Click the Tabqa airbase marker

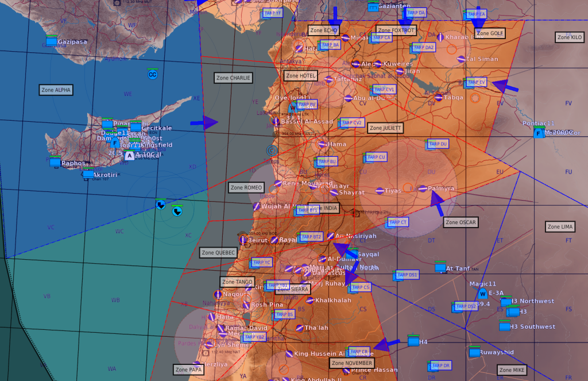(x=438, y=97)
